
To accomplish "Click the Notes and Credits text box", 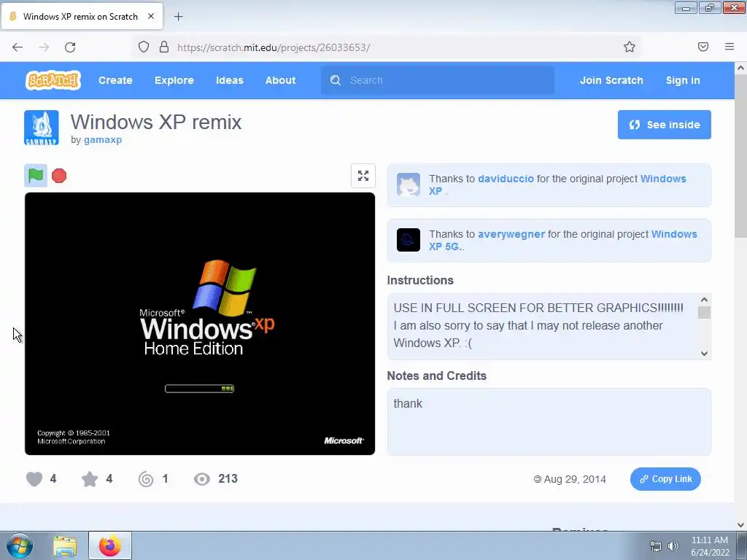I will point(549,422).
